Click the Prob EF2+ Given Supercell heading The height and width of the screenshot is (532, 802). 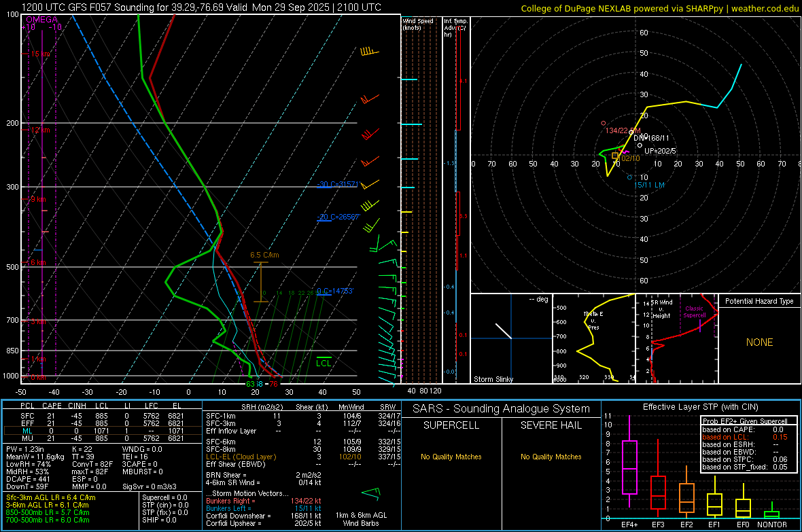tap(745, 421)
